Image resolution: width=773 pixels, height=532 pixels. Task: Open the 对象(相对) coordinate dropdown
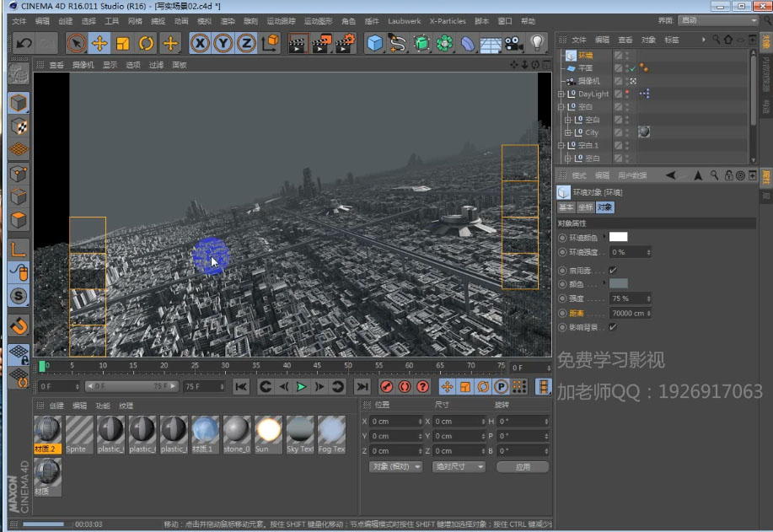tap(395, 466)
